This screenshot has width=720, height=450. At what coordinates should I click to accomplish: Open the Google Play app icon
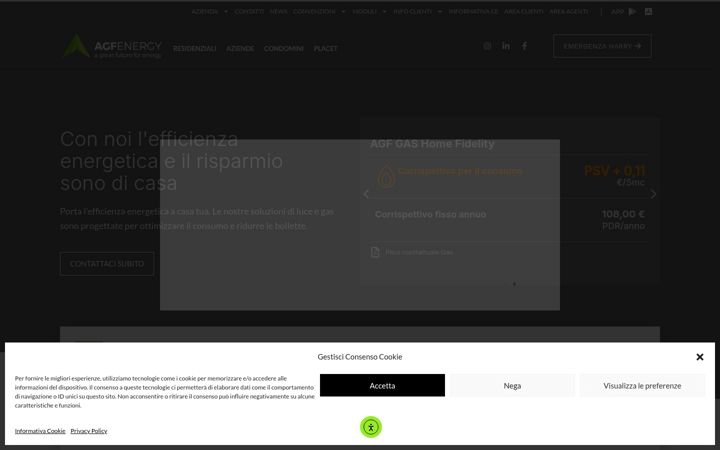click(633, 11)
